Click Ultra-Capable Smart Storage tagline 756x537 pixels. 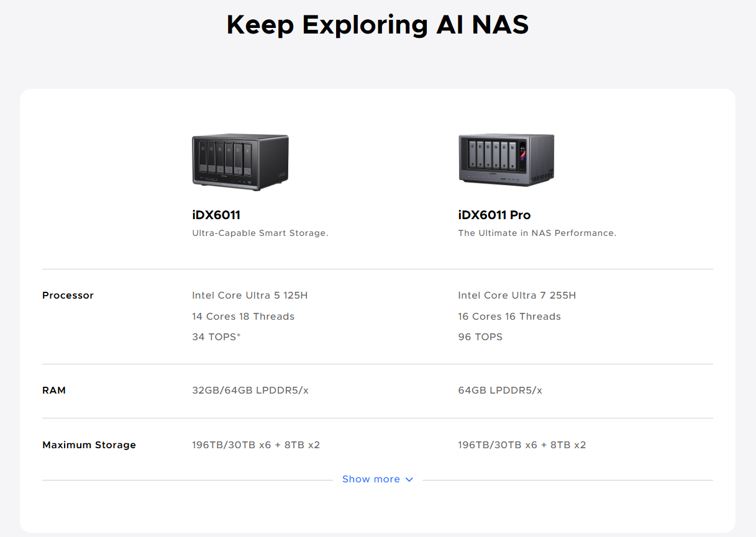(x=260, y=233)
